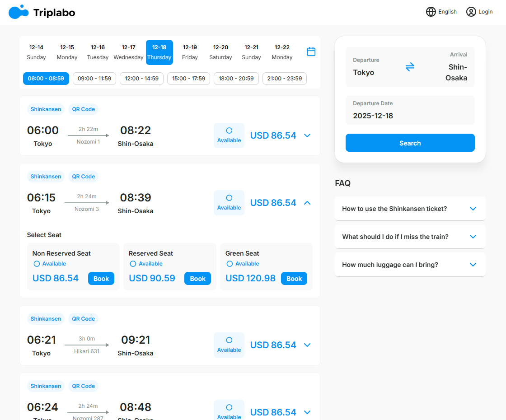Image resolution: width=506 pixels, height=420 pixels.
Task: Click Available status on Nozomi 1
Action: [x=229, y=135]
